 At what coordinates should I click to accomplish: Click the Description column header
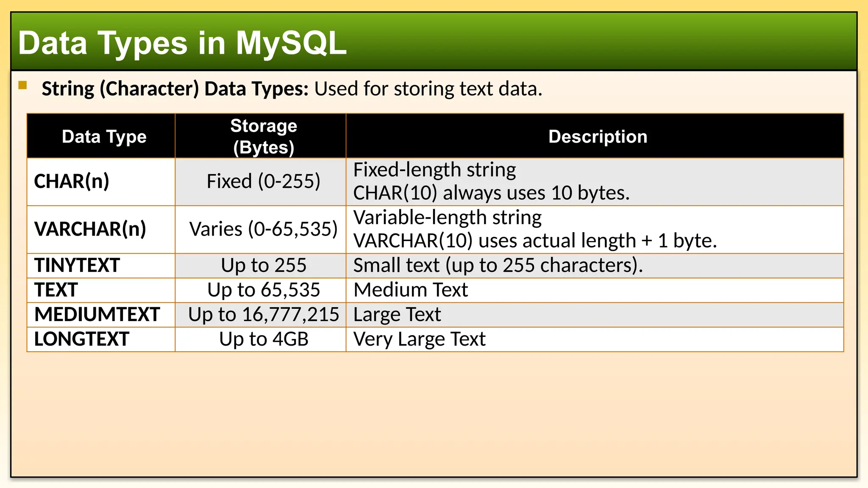(x=598, y=137)
